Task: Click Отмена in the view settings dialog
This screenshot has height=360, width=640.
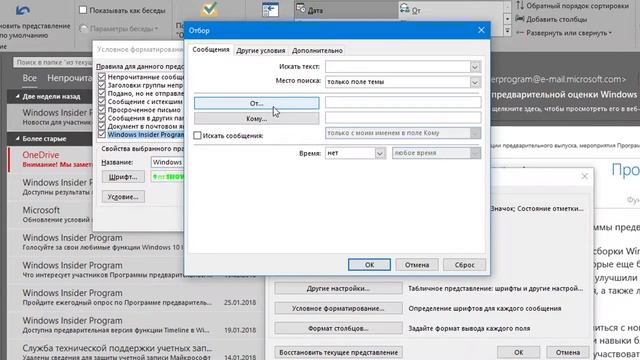Action: click(568, 352)
